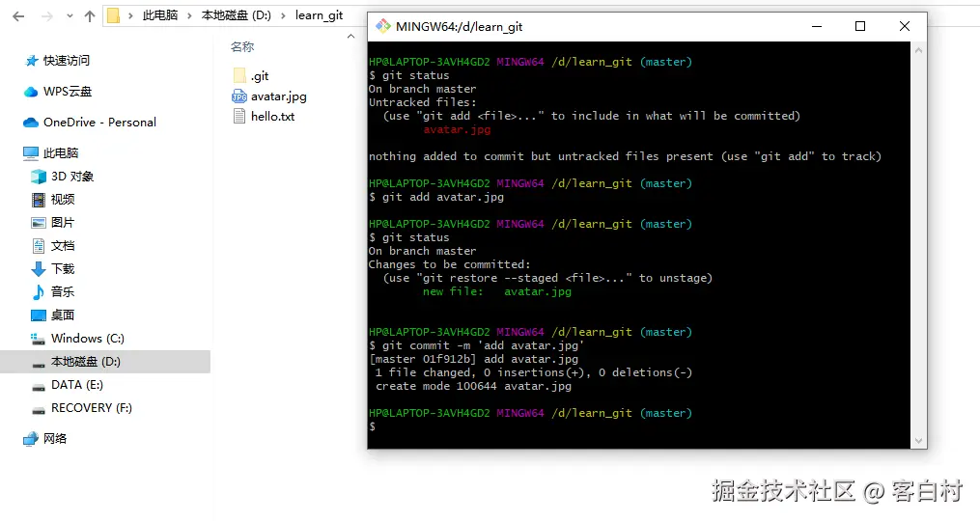This screenshot has height=521, width=980.
Task: Click the 图片 picture icon
Action: (x=39, y=223)
